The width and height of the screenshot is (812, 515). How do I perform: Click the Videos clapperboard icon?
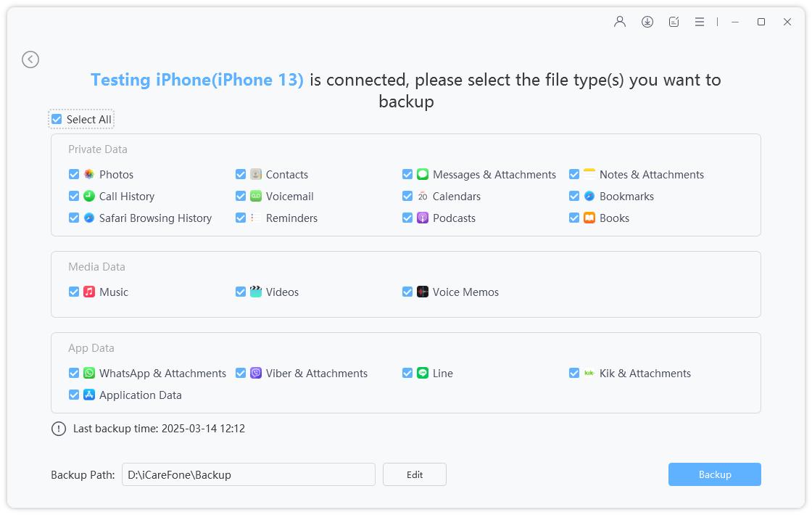pyautogui.click(x=256, y=292)
